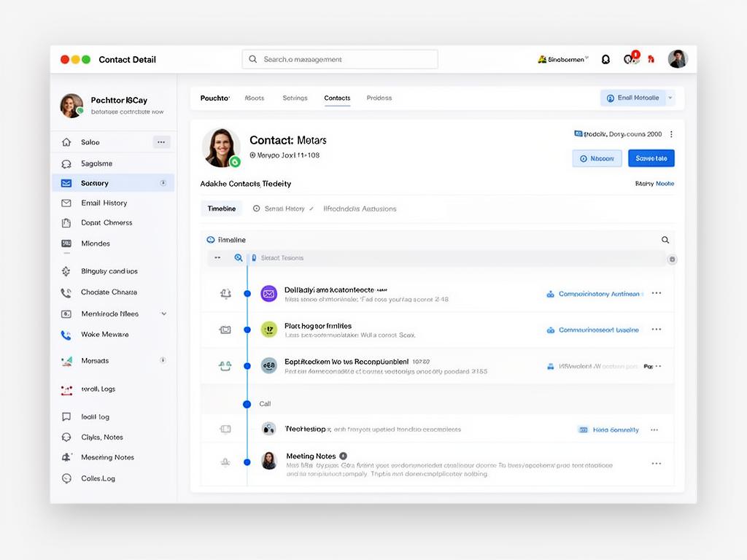Screen dimensions: 747x560
Task: Click the blue zoom icon in the timeline filter bar
Action: point(238,258)
